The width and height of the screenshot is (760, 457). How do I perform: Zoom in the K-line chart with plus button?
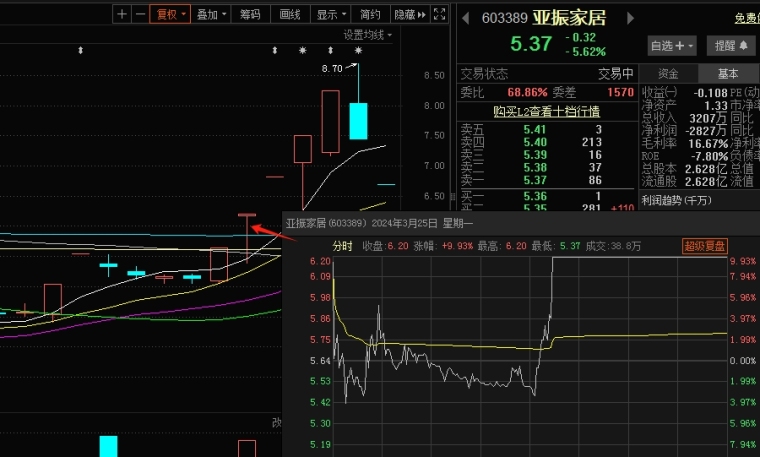click(x=122, y=15)
